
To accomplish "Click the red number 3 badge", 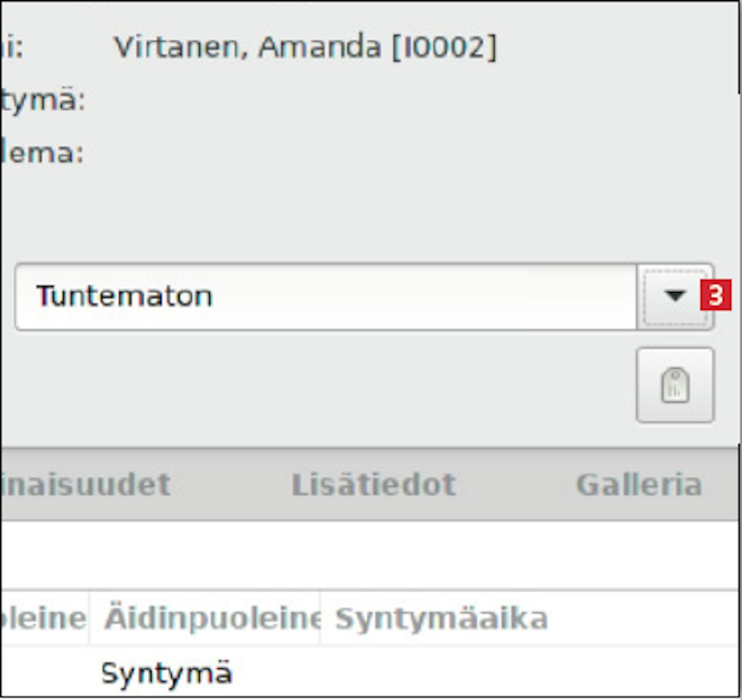I will [715, 295].
